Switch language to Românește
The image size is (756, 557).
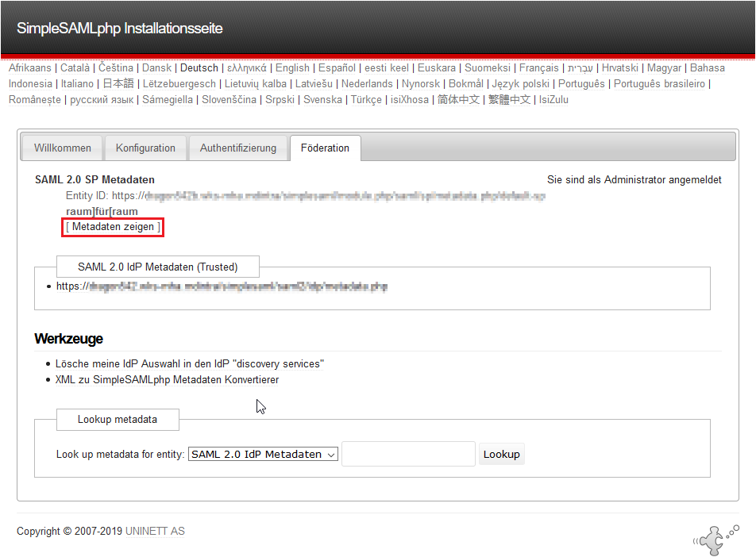pos(35,100)
